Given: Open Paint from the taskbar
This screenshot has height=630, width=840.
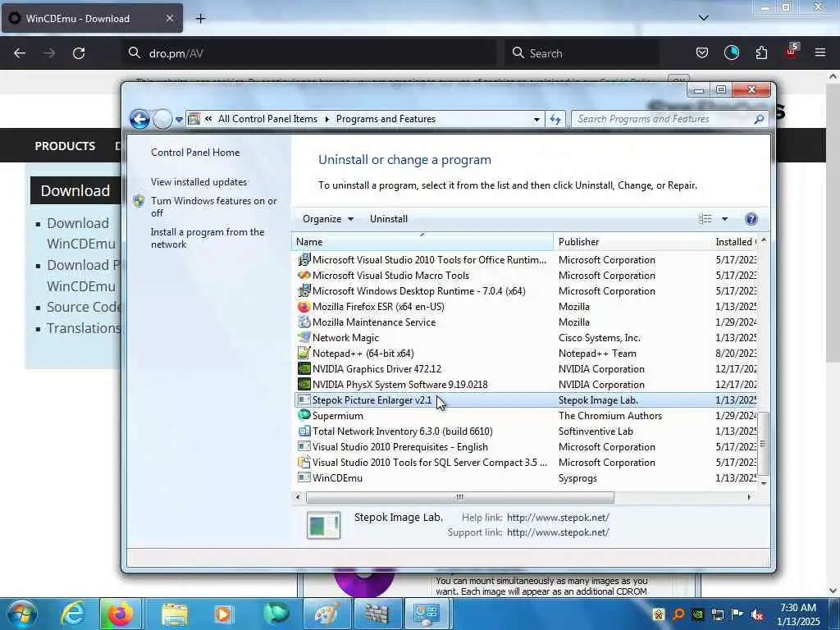Looking at the screenshot, I should click(326, 614).
